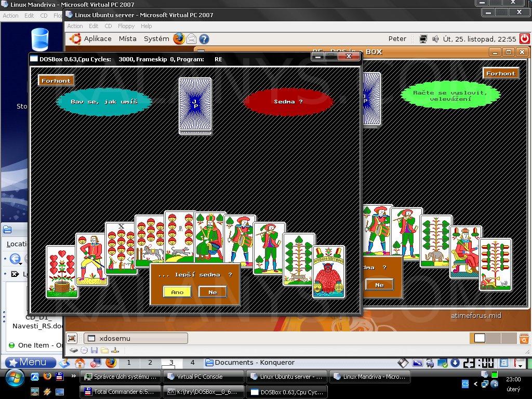This screenshot has width=532, height=399.
Task: Switch to virtual desktop 4 in Mandriva pager
Action: [192, 363]
